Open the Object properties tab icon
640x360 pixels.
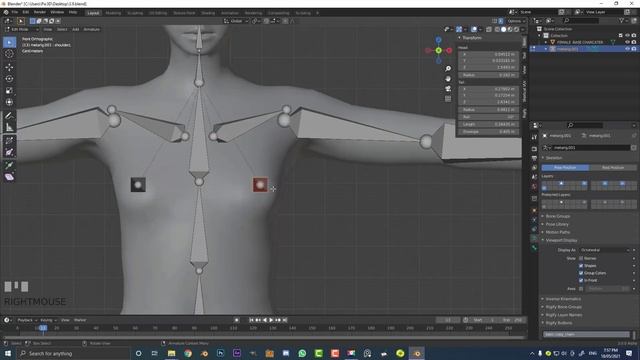[x=534, y=210]
